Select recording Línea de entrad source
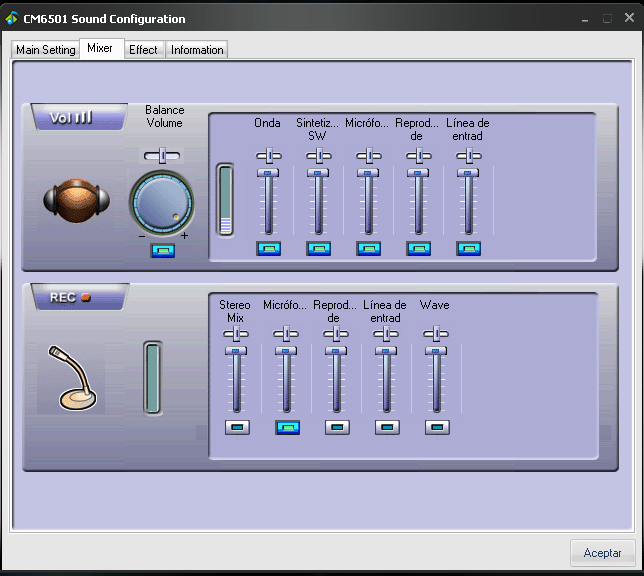The width and height of the screenshot is (644, 576). coord(387,427)
